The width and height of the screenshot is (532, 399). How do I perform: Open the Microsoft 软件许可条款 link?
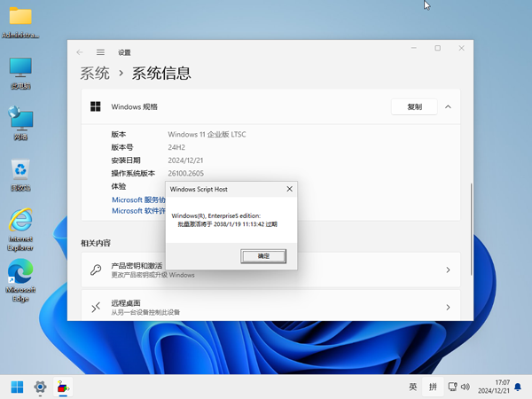138,211
